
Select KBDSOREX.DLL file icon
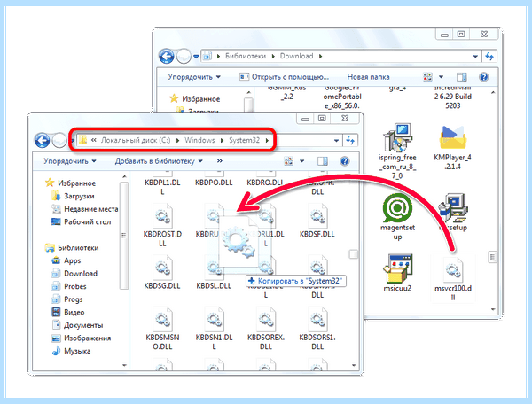(x=266, y=319)
